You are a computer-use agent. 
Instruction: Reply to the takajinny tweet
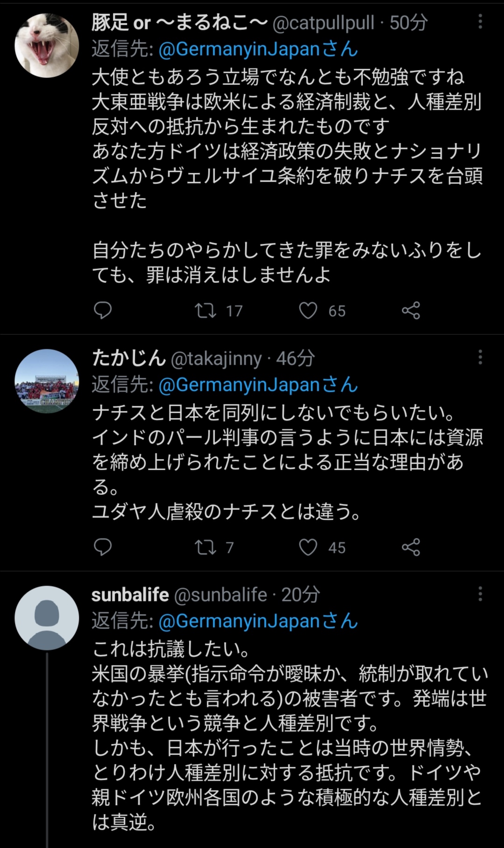click(x=103, y=547)
